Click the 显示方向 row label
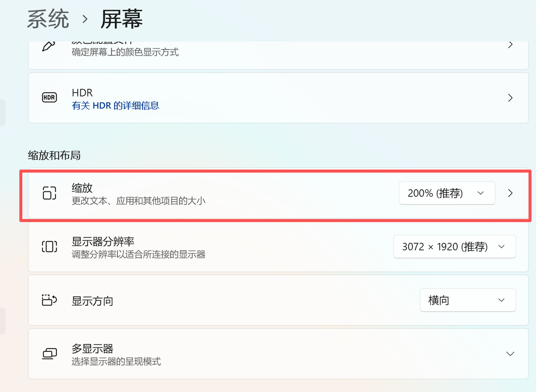536x392 pixels. (92, 301)
